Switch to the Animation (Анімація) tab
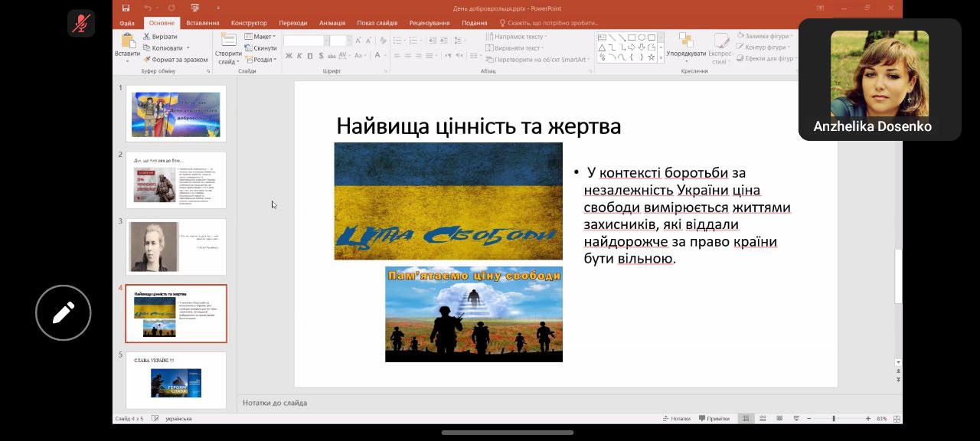The image size is (980, 441). [x=332, y=23]
